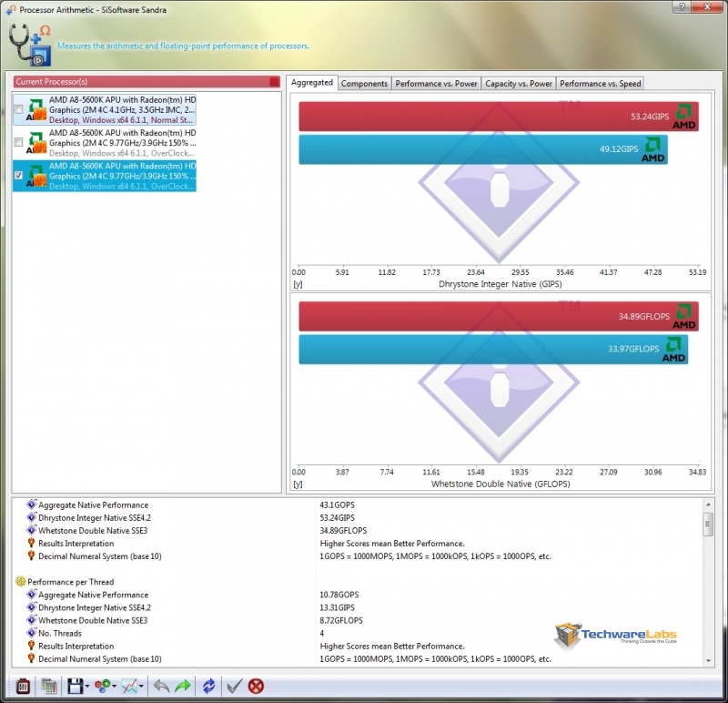This screenshot has width=728, height=703.
Task: Click the gear icon next to Performance per Thread
Action: click(x=20, y=581)
